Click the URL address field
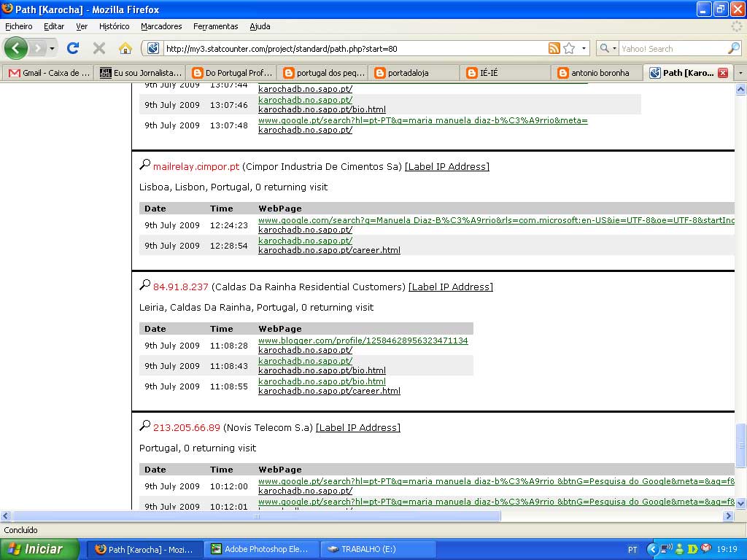Image resolution: width=747 pixels, height=560 pixels. 355,49
